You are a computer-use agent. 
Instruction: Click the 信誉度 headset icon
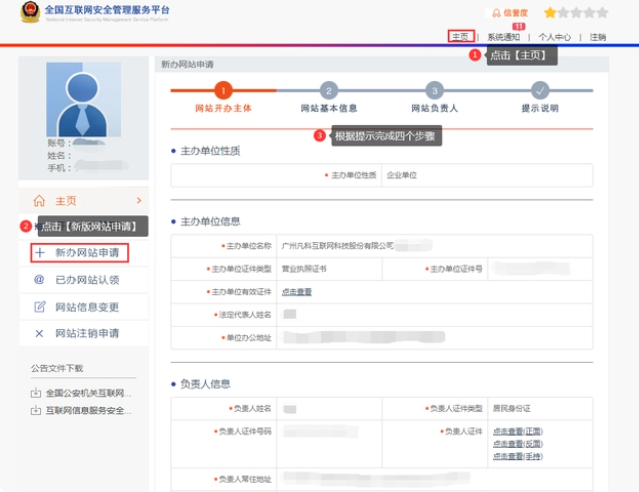click(x=493, y=13)
